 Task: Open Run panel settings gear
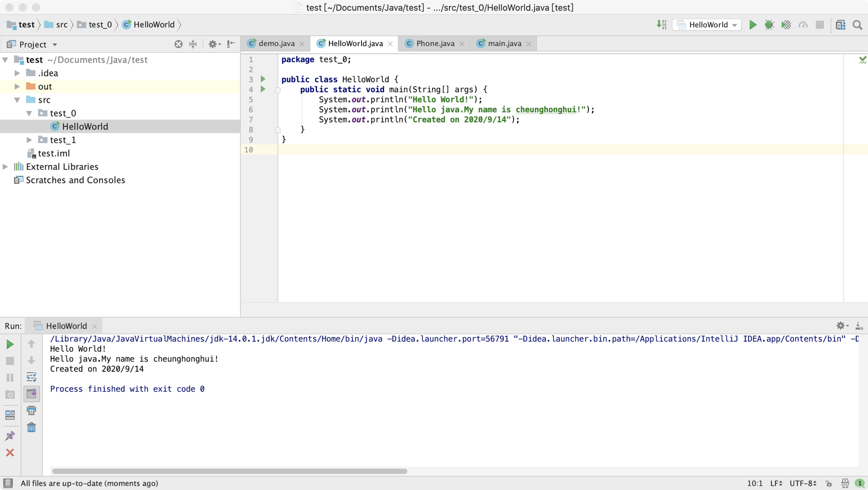(x=842, y=325)
